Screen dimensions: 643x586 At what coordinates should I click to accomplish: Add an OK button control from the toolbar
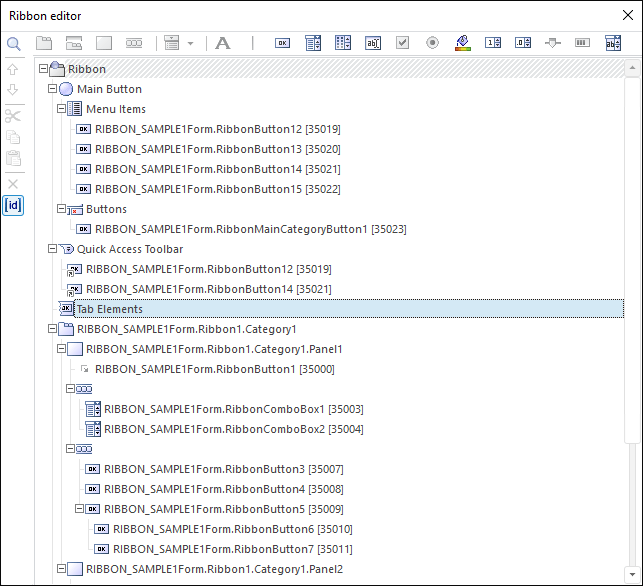283,43
